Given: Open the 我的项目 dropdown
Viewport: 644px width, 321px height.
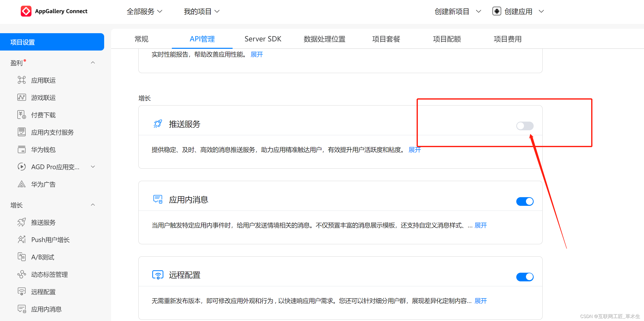Looking at the screenshot, I should 202,11.
